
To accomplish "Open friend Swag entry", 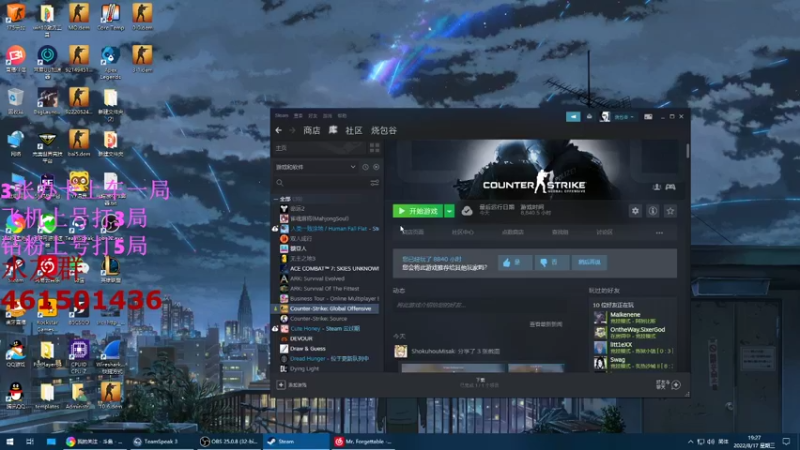I will point(633,363).
